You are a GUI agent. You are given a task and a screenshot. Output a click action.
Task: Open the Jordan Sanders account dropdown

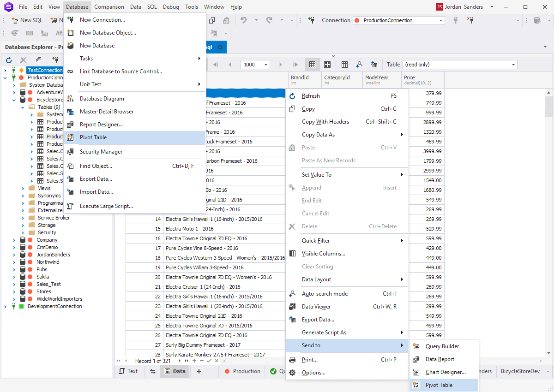click(x=492, y=7)
